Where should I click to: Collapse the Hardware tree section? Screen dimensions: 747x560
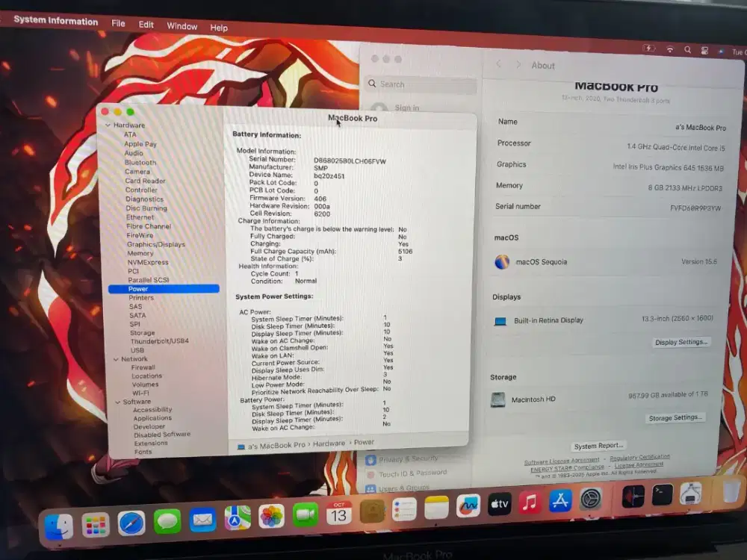(x=108, y=125)
